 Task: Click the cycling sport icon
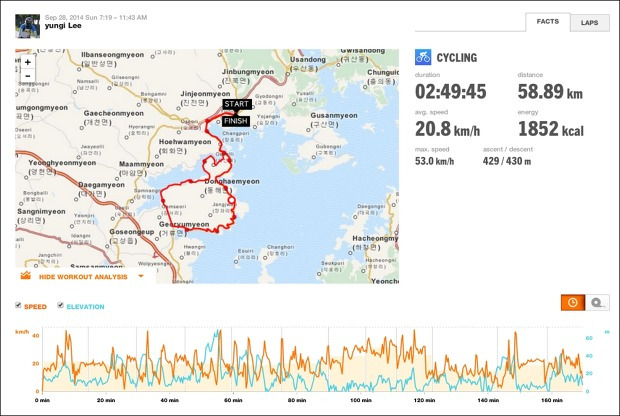coord(423,57)
